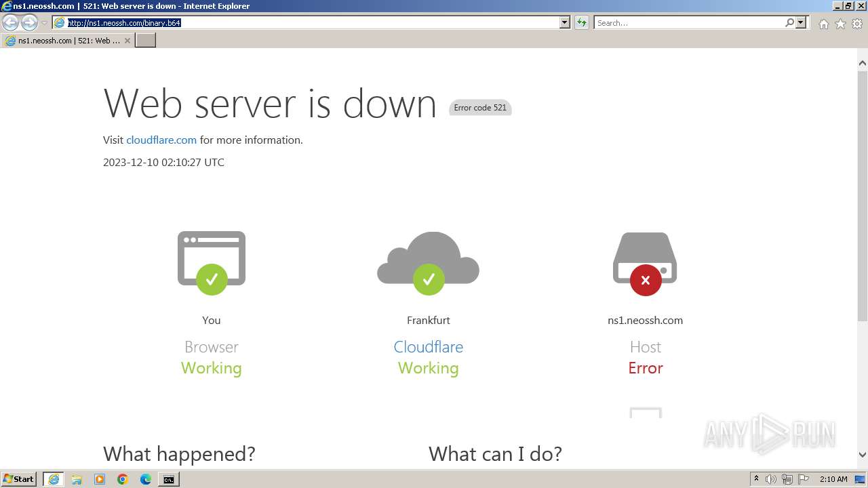The height and width of the screenshot is (488, 868).
Task: Click the ns1.neossh.com host label
Action: (x=645, y=320)
